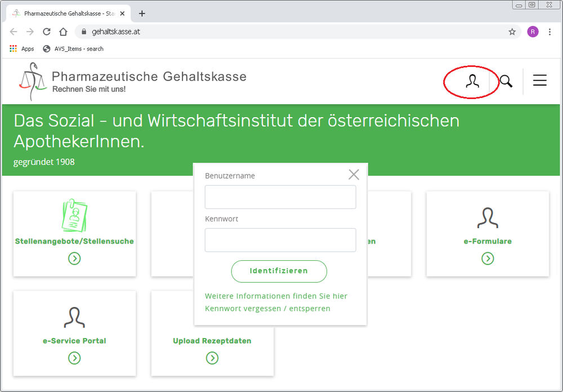
Task: Click the e-Service Portal person icon
Action: click(74, 317)
